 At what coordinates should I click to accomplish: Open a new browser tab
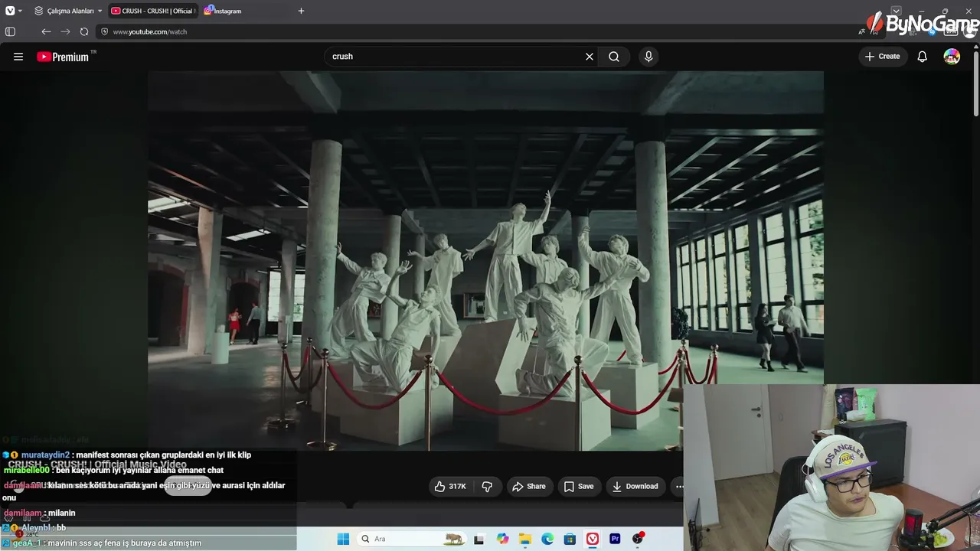coord(301,11)
